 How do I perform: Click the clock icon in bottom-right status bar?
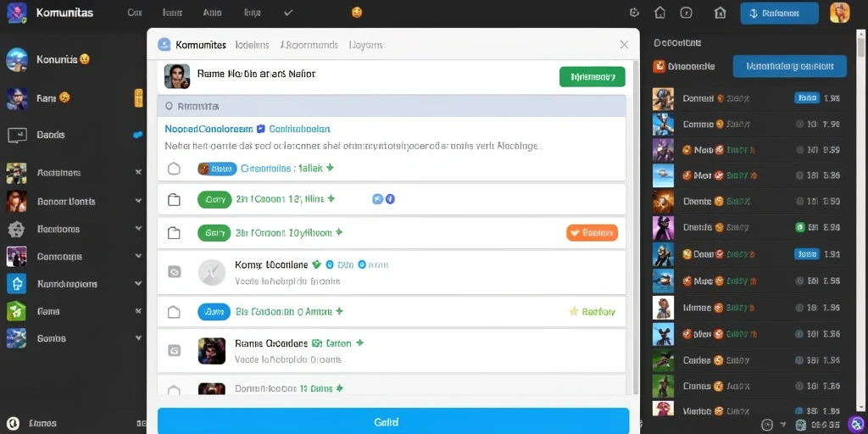click(x=767, y=425)
